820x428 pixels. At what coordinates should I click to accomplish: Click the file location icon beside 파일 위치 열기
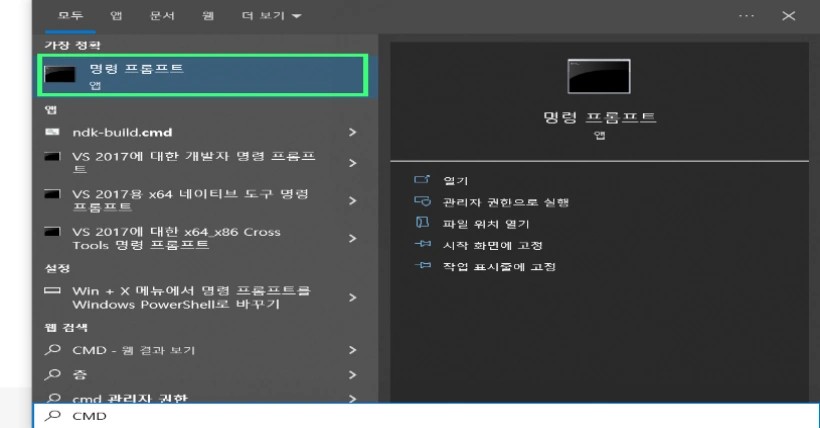[x=422, y=223]
